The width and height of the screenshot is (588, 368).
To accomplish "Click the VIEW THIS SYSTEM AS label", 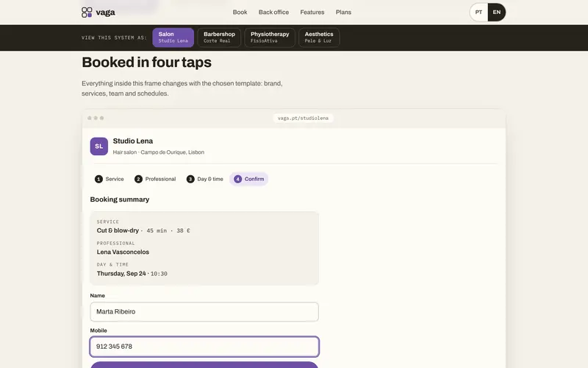I will coord(115,38).
